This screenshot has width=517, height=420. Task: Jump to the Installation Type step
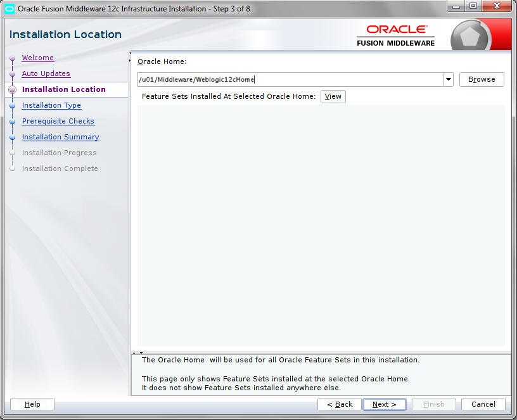coord(51,105)
